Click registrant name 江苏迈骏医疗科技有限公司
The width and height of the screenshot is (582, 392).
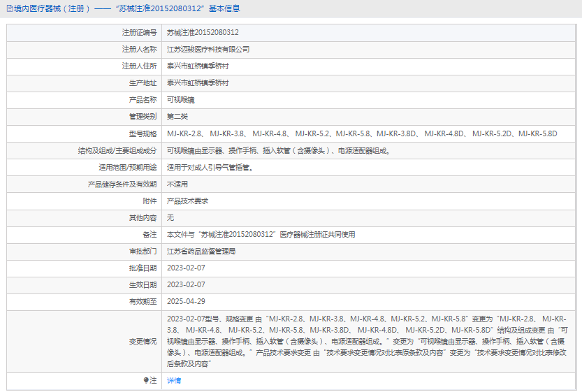(208, 50)
